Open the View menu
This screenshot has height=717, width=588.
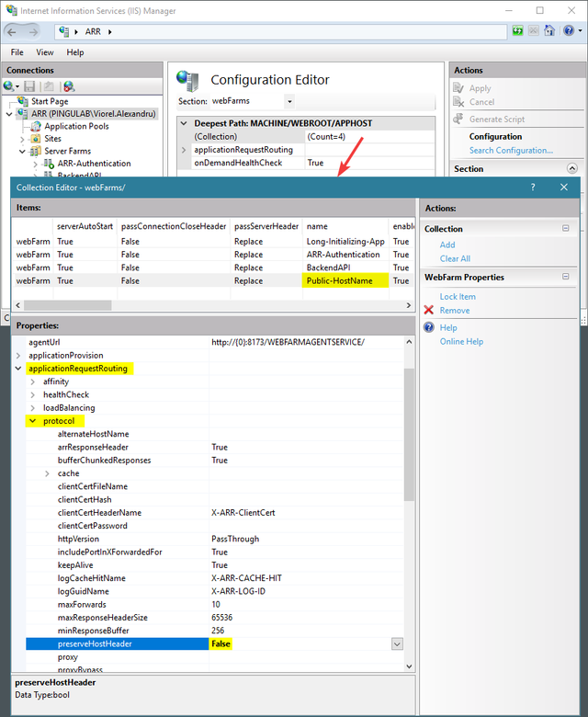click(x=45, y=52)
